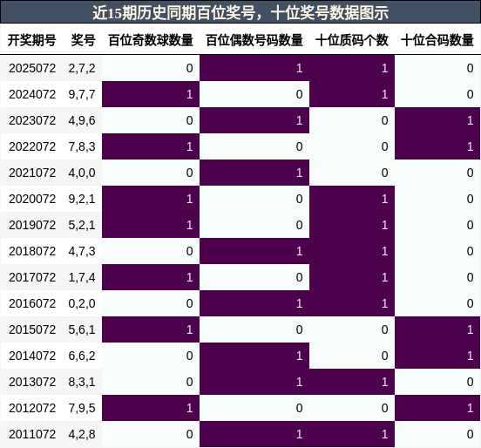481x448 pixels.
Task: Click the prize number 9,7,7
Action: [82, 94]
